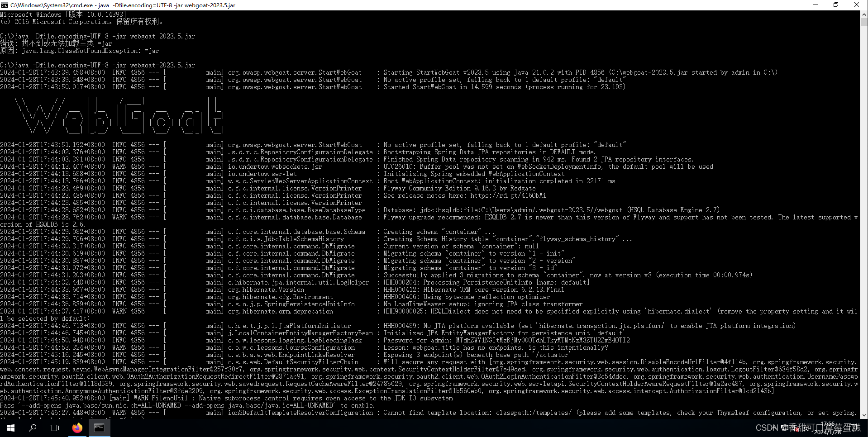Click the 'org.hibernate.orm.deprecation' logger name

pos(280,311)
